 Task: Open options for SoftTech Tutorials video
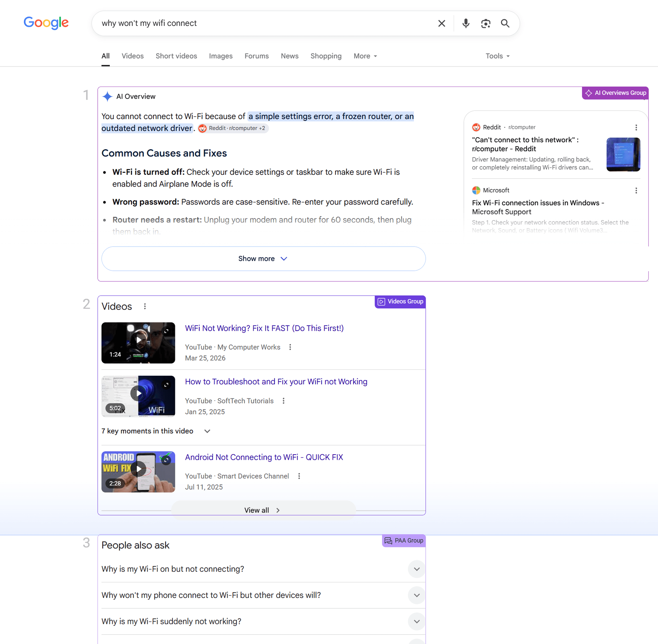[284, 401]
